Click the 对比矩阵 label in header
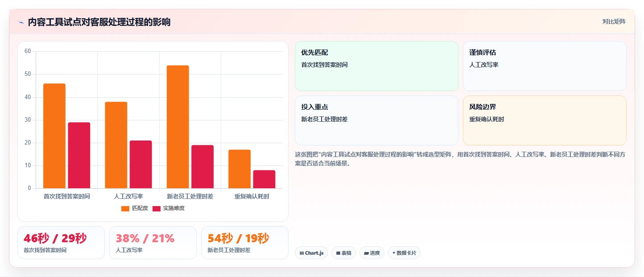 [614, 21]
